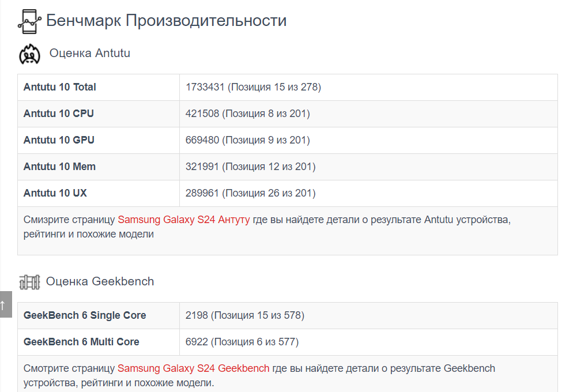Click the Бенчмарк Производительности heading
This screenshot has width=573, height=392.
pyautogui.click(x=166, y=20)
